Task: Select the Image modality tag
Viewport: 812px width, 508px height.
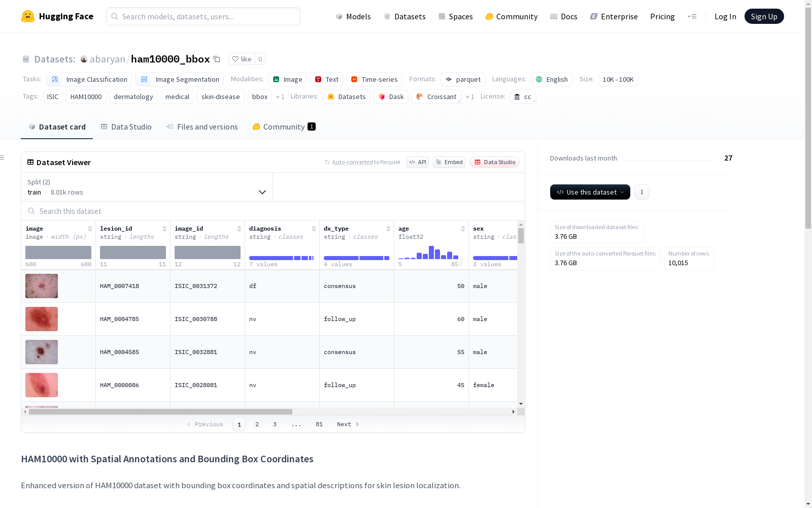Action: click(287, 79)
